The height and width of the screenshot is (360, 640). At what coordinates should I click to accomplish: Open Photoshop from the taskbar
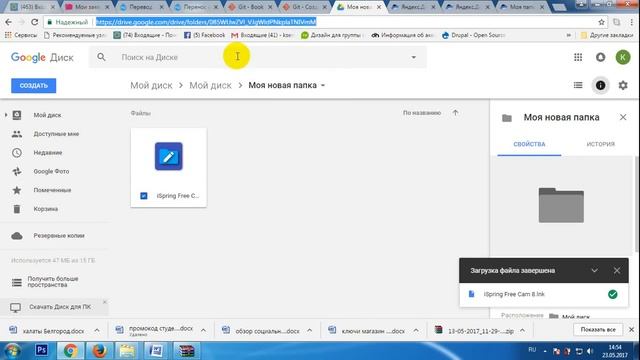pos(42,350)
